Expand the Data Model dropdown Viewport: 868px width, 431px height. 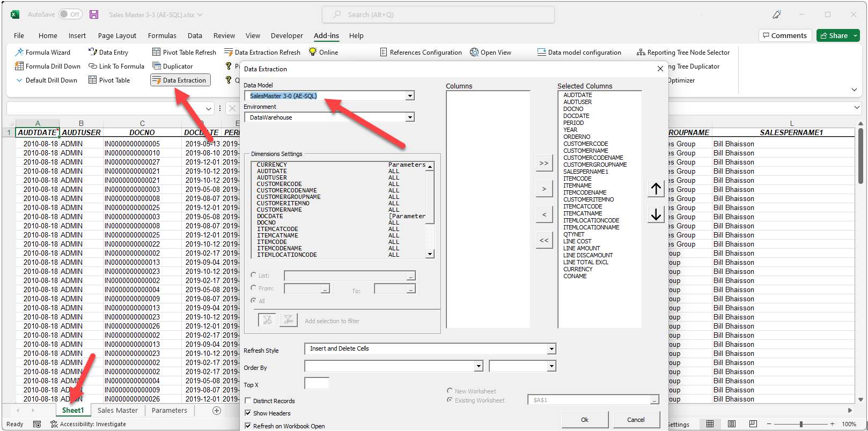pos(410,96)
